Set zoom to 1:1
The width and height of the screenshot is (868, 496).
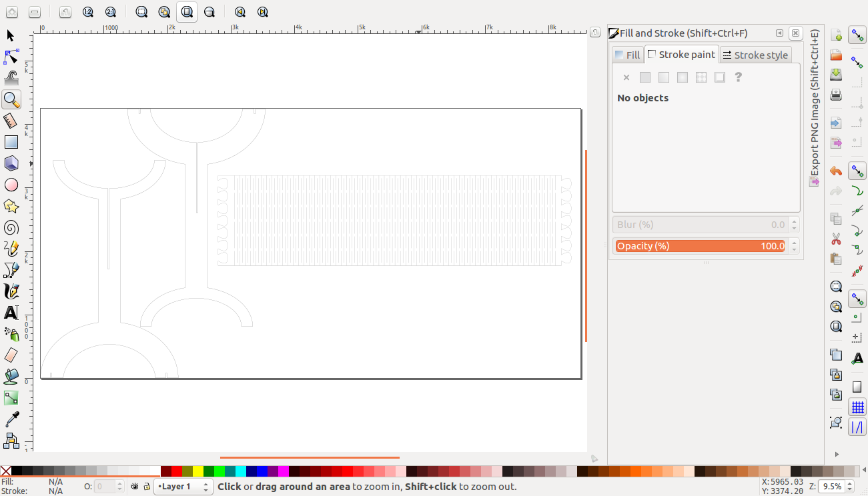click(65, 12)
